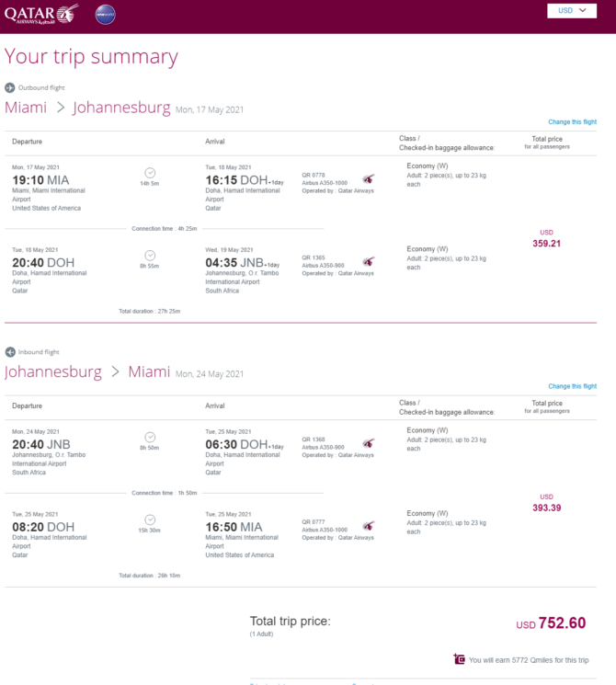Click the Inbound flight plane icon
Image resolution: width=616 pixels, height=685 pixels.
click(x=9, y=352)
